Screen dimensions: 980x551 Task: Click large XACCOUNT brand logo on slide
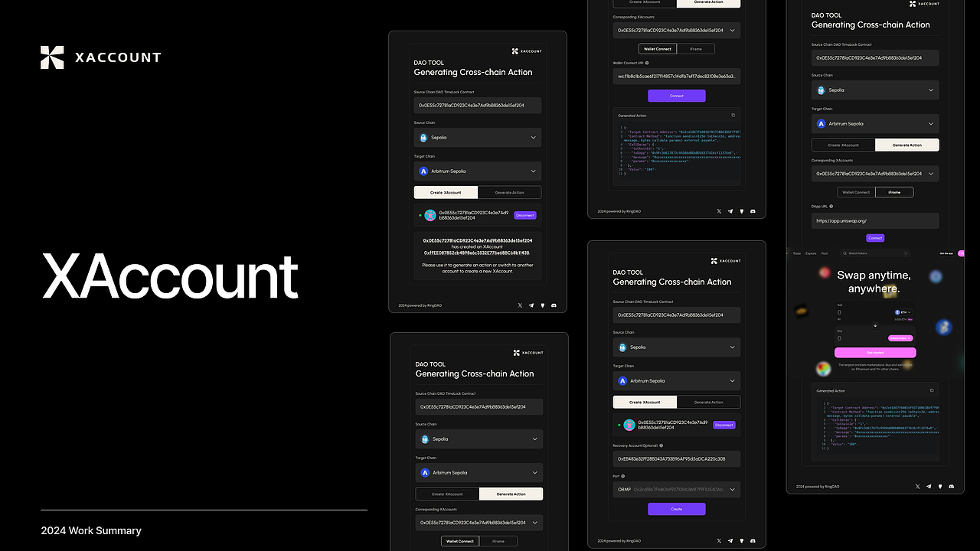[100, 57]
